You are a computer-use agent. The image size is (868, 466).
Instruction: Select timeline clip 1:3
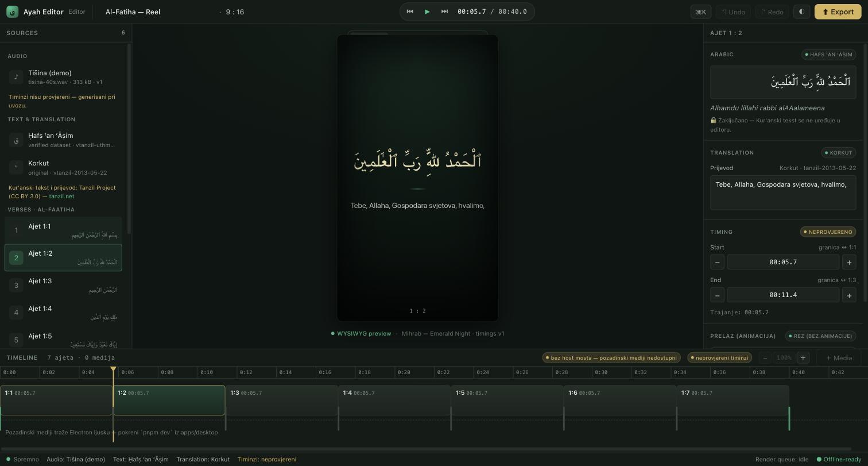[282, 400]
